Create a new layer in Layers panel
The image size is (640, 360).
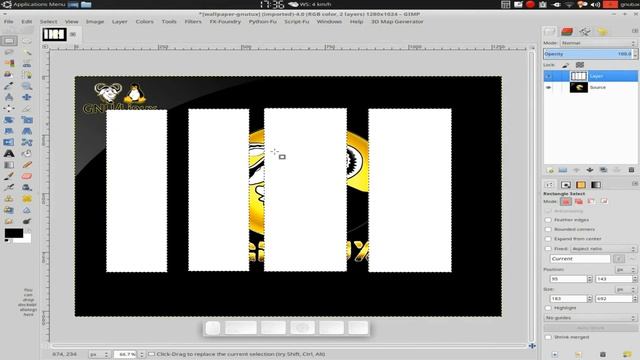[x=550, y=170]
